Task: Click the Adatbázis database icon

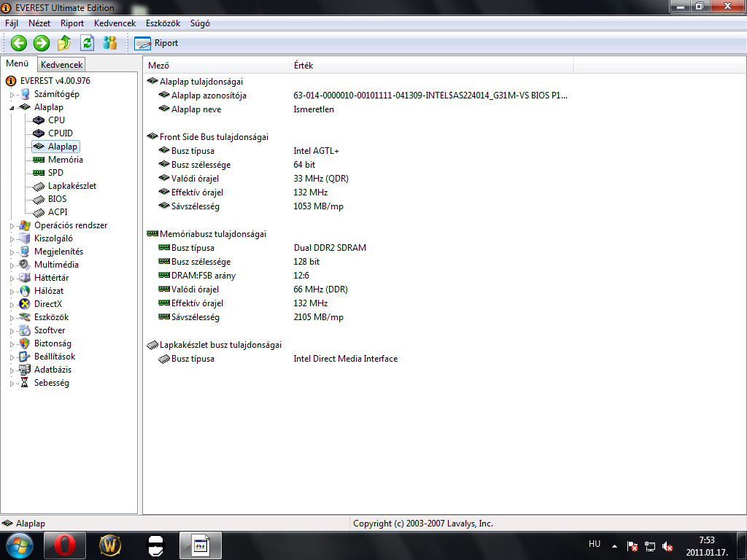Action: pos(25,370)
